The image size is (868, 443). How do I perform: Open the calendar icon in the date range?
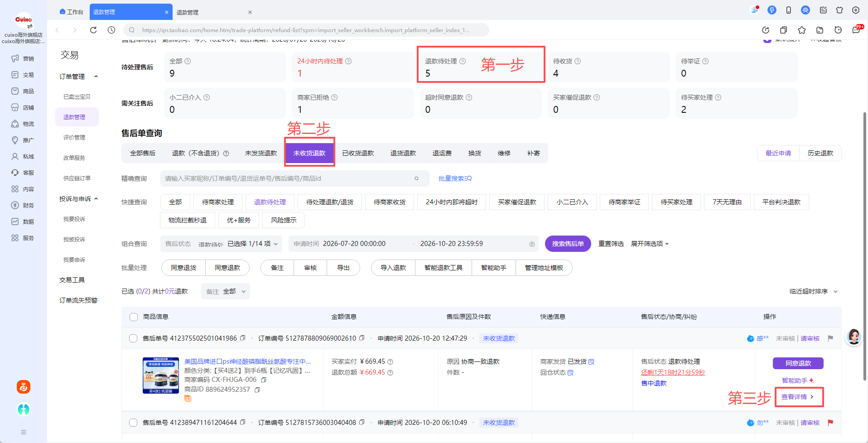click(x=532, y=244)
